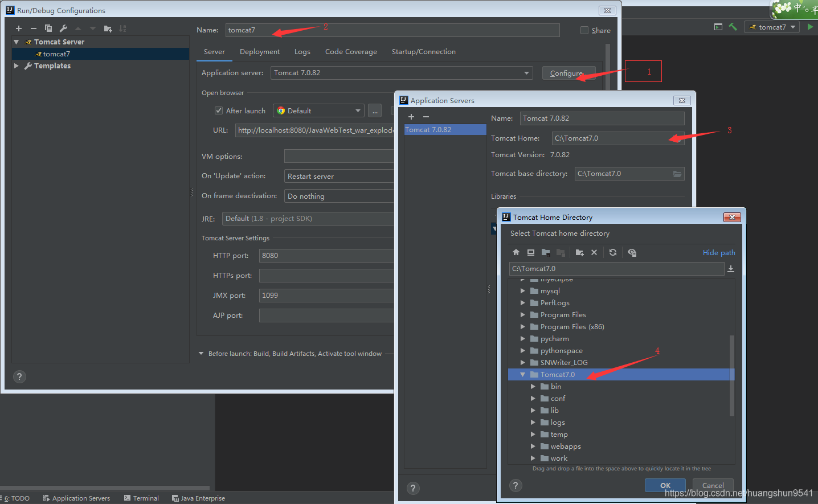Switch to Server tab
The height and width of the screenshot is (504, 818).
pyautogui.click(x=214, y=52)
